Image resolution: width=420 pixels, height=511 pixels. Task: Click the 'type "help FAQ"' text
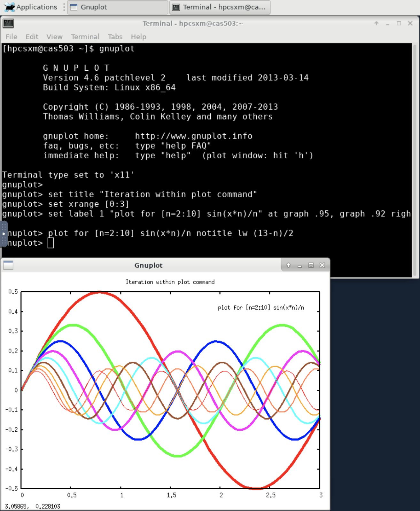point(173,146)
